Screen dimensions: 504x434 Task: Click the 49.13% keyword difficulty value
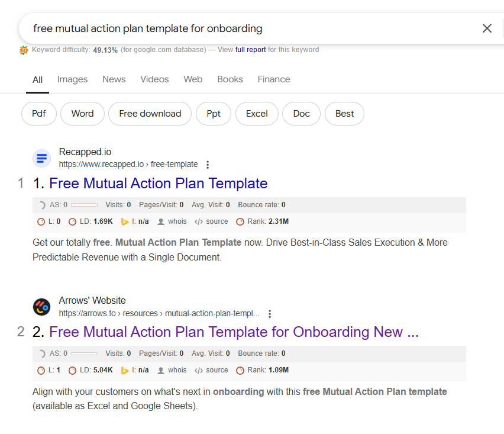click(105, 50)
